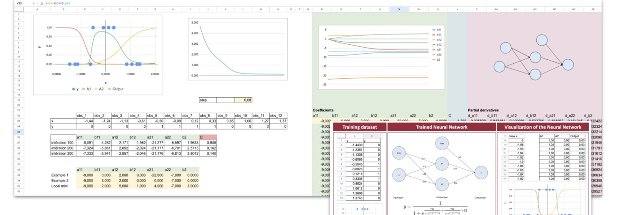Click the obs_12 header cell
This screenshot has height=215, width=644.
pos(278,116)
